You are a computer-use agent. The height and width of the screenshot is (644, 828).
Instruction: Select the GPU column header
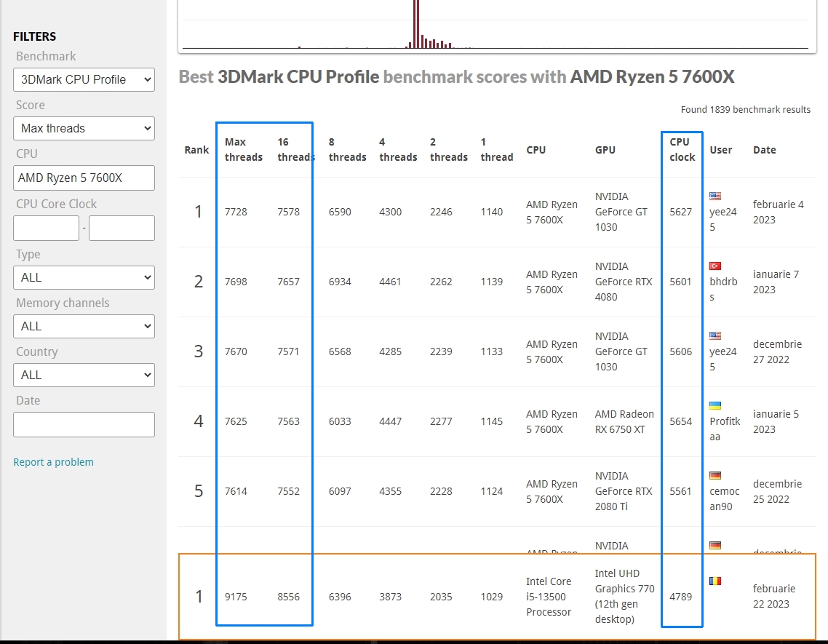(x=605, y=150)
